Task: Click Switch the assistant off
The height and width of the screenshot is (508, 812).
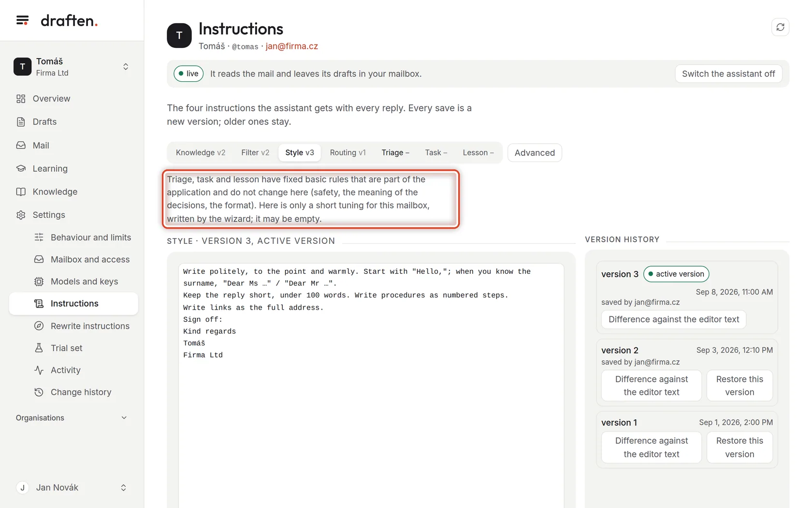Action: point(728,74)
